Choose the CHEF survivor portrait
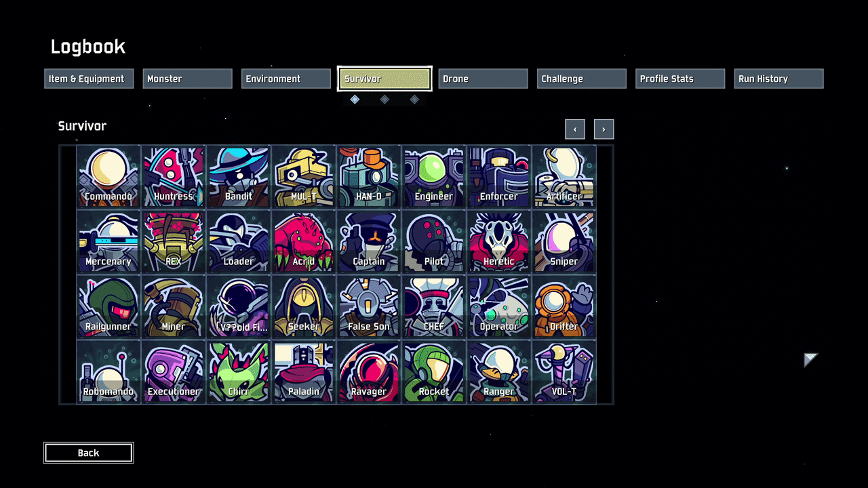Viewport: 868px width, 488px height. (x=434, y=306)
